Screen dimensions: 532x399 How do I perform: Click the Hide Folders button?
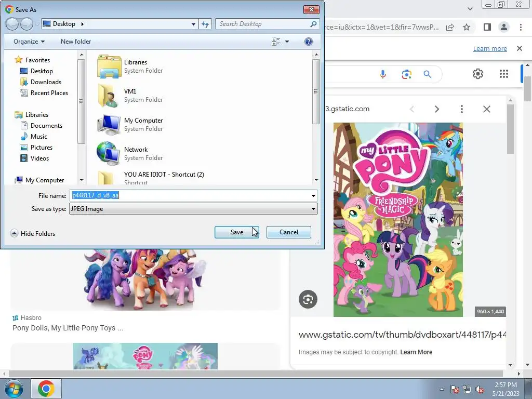pyautogui.click(x=33, y=233)
